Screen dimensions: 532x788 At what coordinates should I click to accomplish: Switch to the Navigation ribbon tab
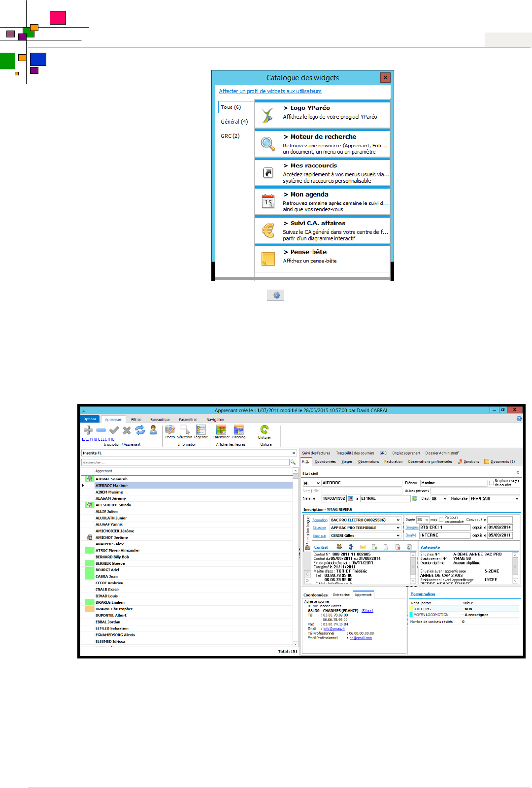coord(215,420)
